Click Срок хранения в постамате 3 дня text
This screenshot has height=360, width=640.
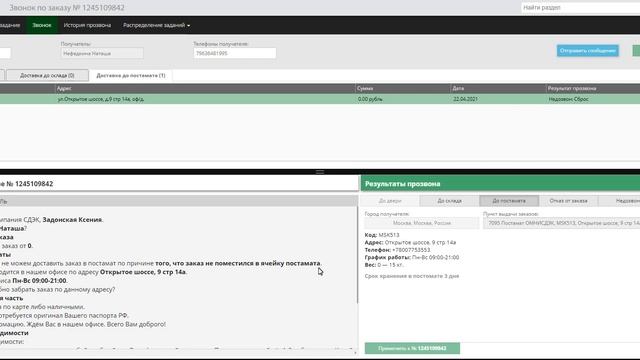pos(412,276)
